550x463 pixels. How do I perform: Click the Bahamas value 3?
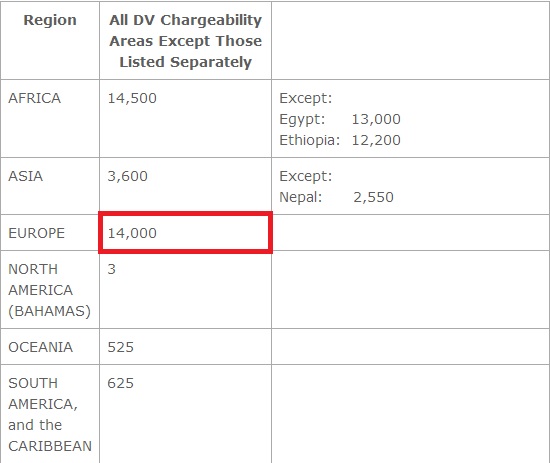tap(112, 269)
